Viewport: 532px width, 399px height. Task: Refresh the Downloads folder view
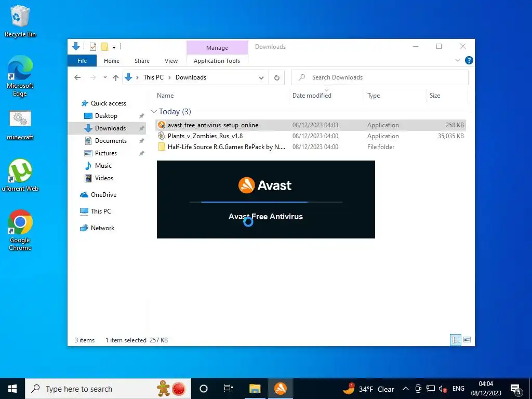click(277, 78)
